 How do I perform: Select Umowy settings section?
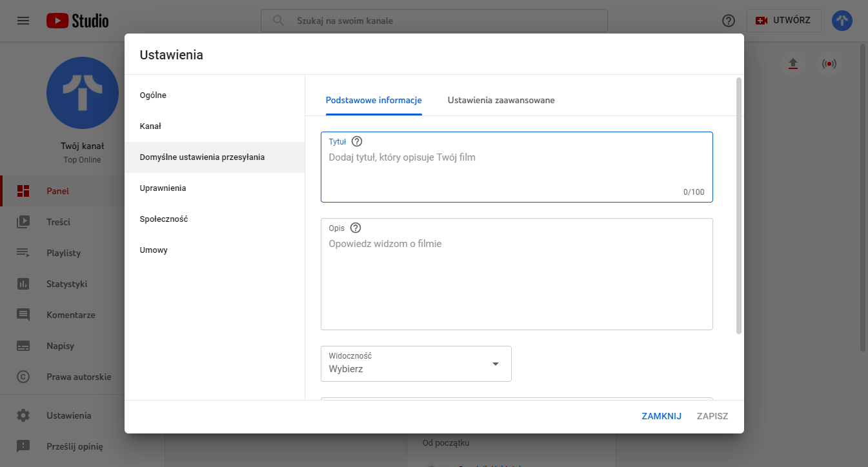coord(215,250)
